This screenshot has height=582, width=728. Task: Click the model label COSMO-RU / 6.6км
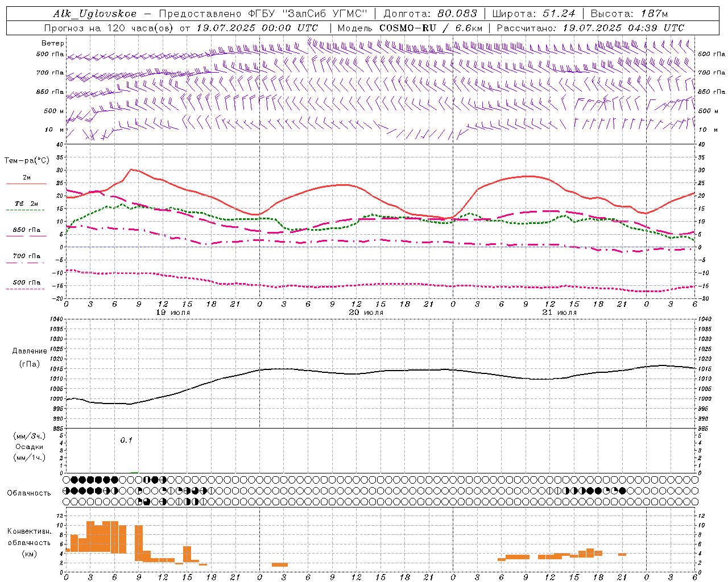(431, 28)
